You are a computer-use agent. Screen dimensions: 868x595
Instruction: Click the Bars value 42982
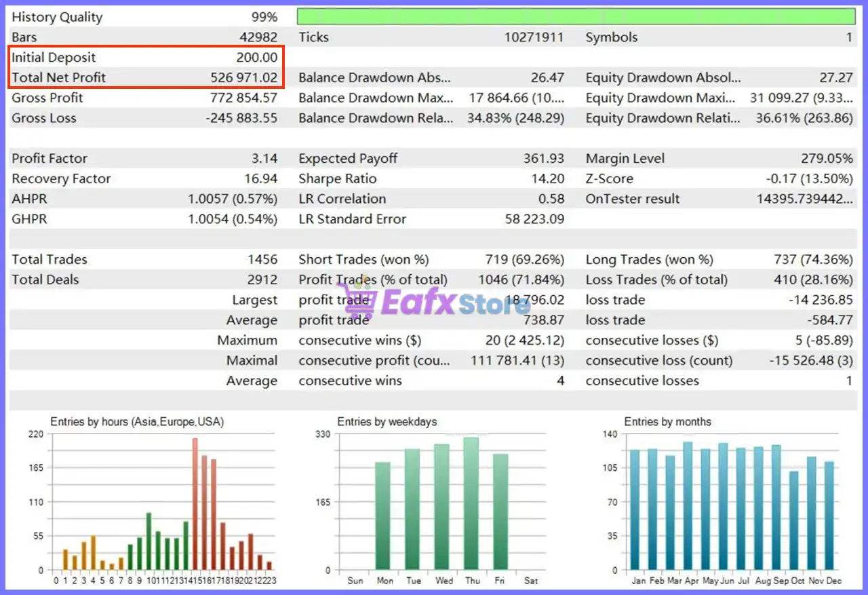click(258, 37)
